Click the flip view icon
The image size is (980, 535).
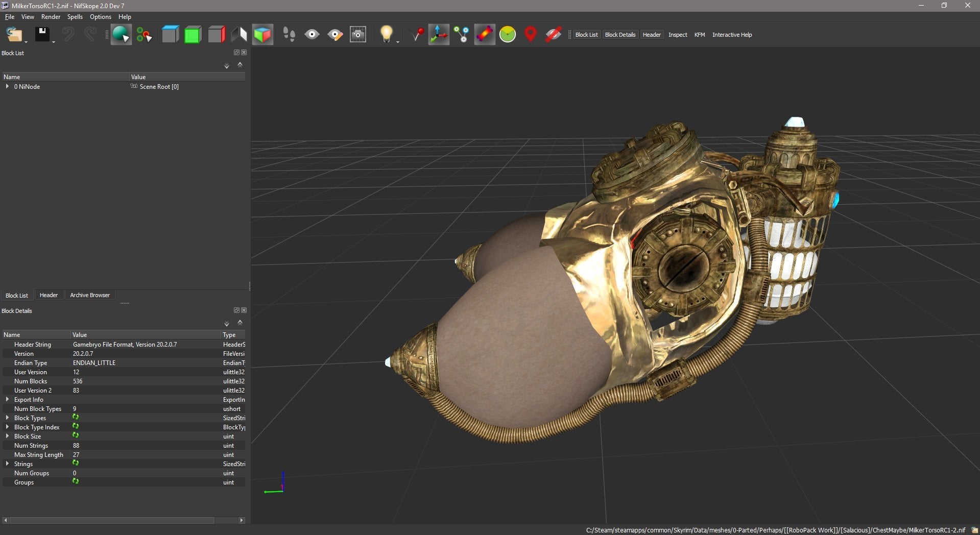(x=239, y=35)
